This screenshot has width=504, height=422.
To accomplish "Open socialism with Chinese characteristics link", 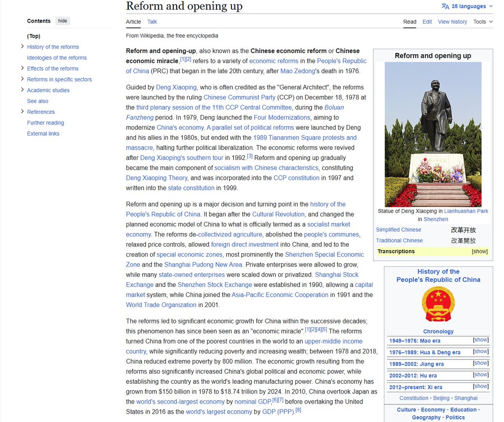I will pos(266,168).
